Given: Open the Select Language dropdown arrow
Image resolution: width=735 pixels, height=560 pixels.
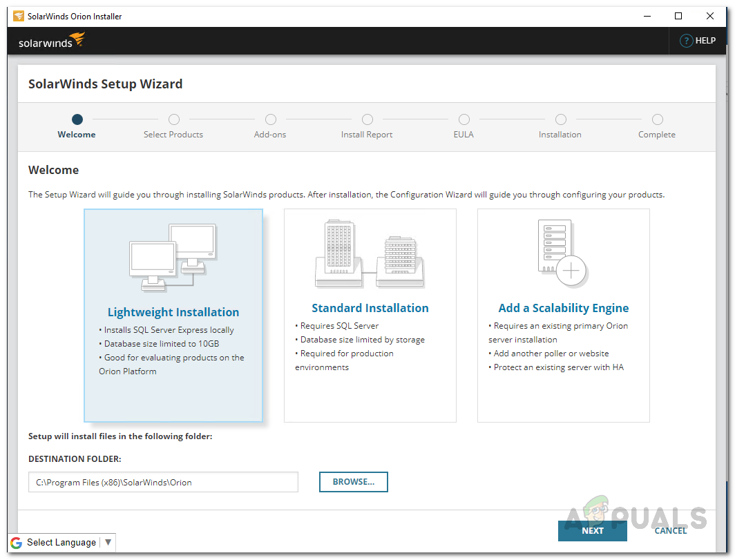Looking at the screenshot, I should pyautogui.click(x=108, y=542).
